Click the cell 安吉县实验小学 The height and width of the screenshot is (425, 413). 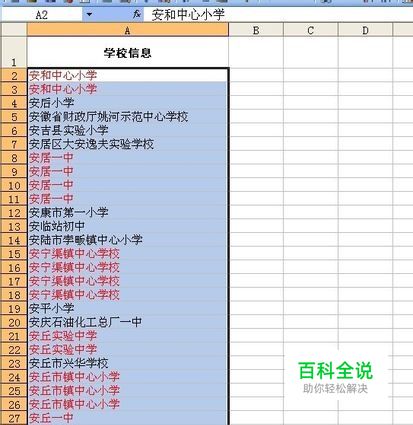(128, 130)
